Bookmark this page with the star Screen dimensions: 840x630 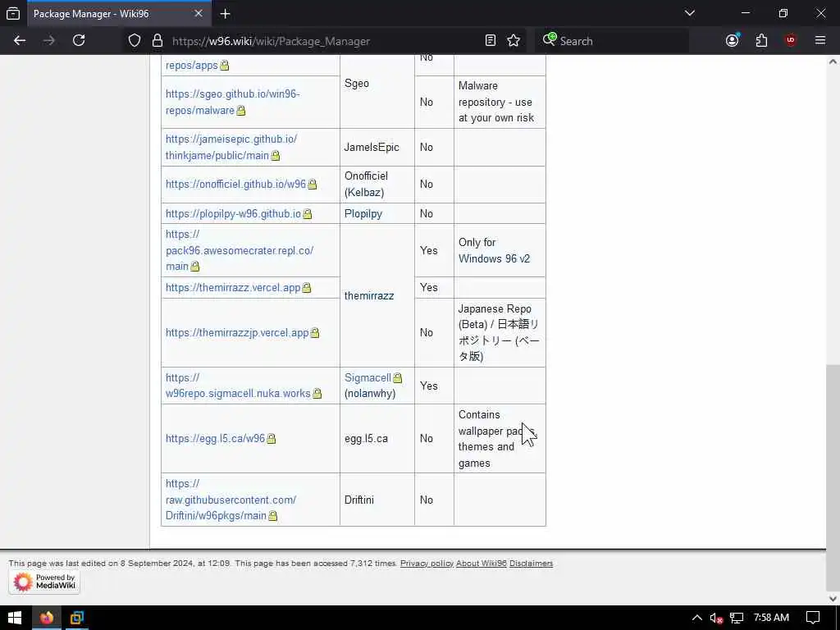tap(514, 41)
